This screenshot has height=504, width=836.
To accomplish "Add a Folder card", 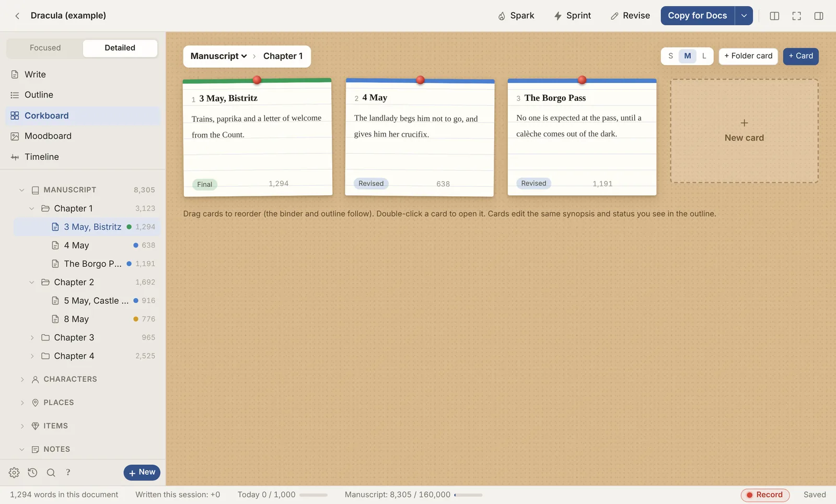I will [748, 56].
